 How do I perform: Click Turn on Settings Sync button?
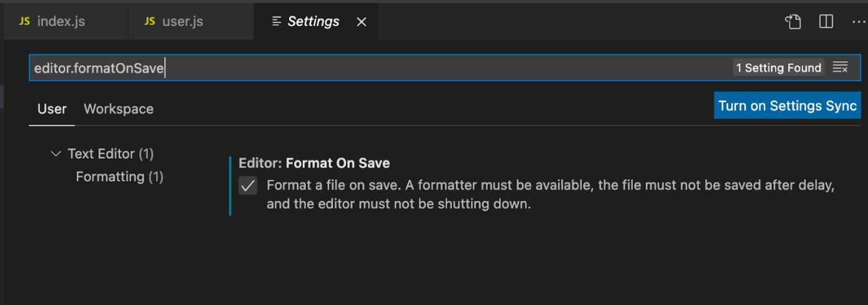pos(787,105)
